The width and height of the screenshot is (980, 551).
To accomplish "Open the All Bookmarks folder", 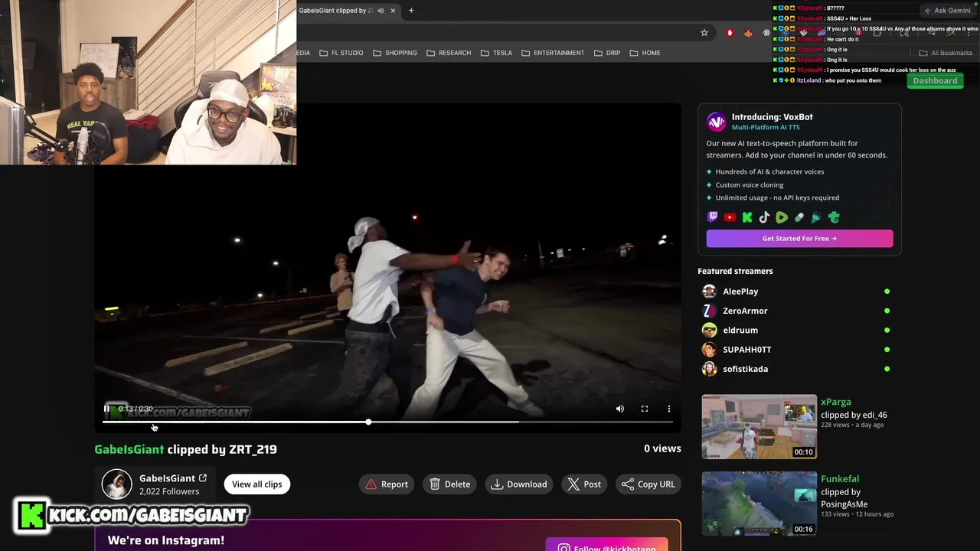I will tap(946, 53).
